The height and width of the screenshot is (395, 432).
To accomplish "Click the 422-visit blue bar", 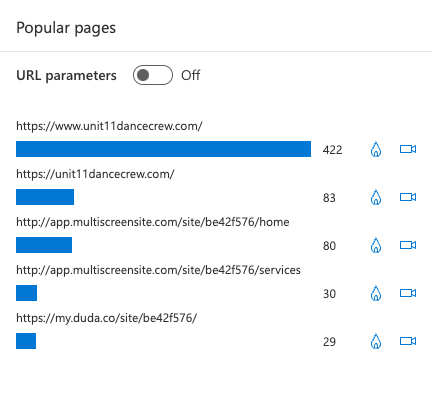I will coord(163,149).
